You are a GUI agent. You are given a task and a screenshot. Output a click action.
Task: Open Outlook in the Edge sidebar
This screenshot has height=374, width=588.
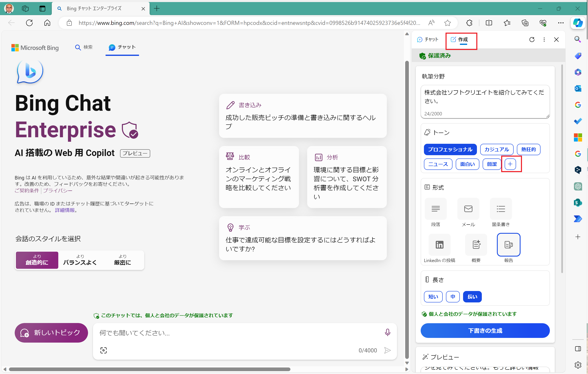point(578,89)
